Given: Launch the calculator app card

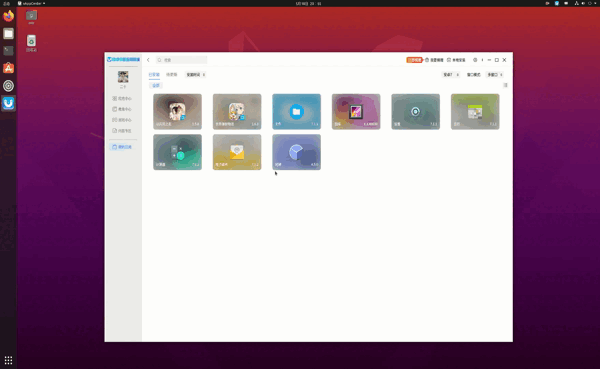Looking at the screenshot, I should [178, 152].
